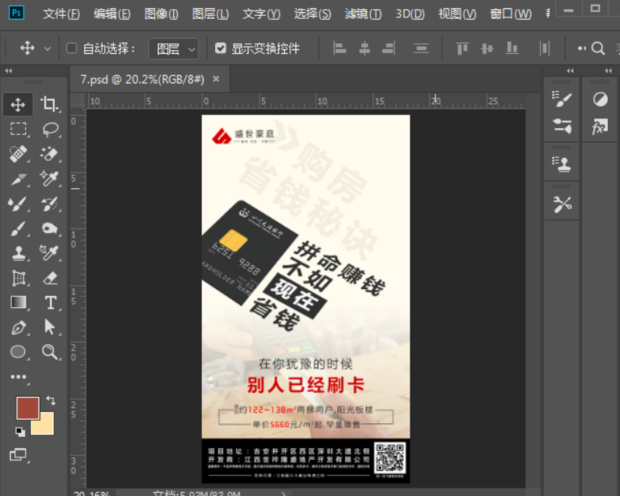Screen dimensions: 620x496
Task: Open the tool presets panel icon
Action: point(562,204)
